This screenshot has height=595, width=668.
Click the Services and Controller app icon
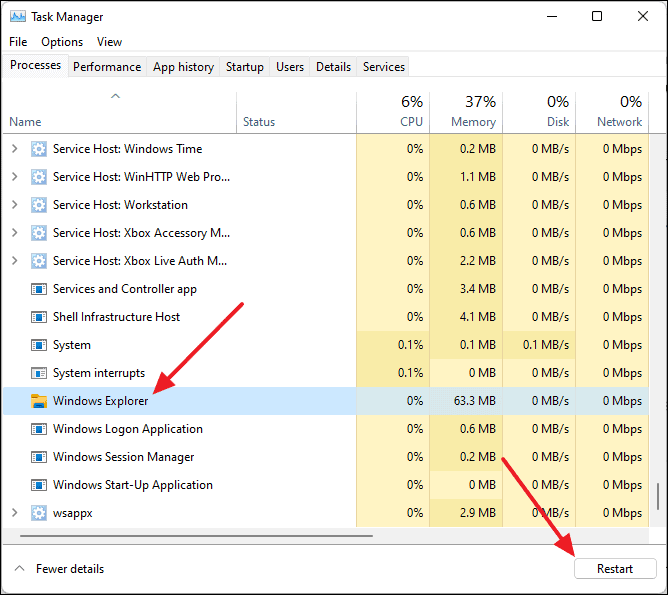(x=39, y=289)
